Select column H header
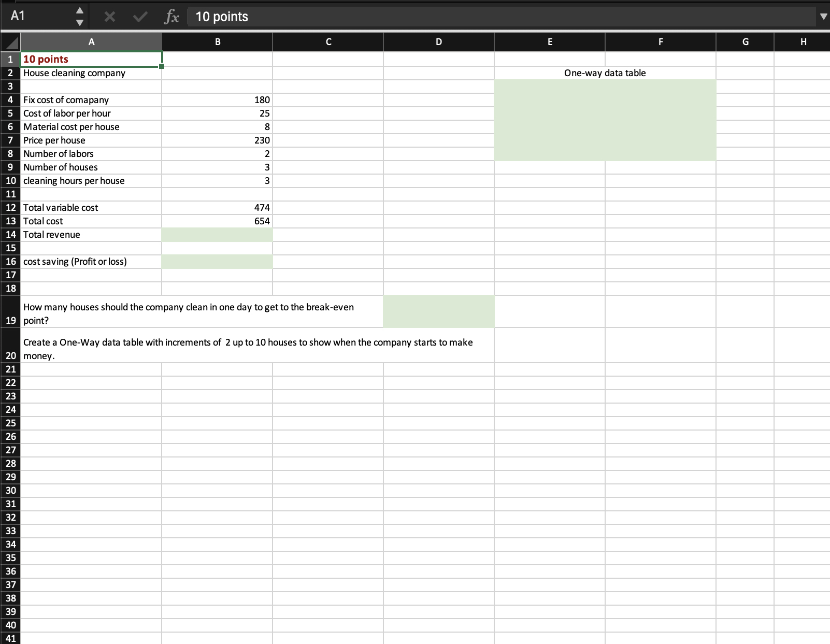 pyautogui.click(x=803, y=42)
